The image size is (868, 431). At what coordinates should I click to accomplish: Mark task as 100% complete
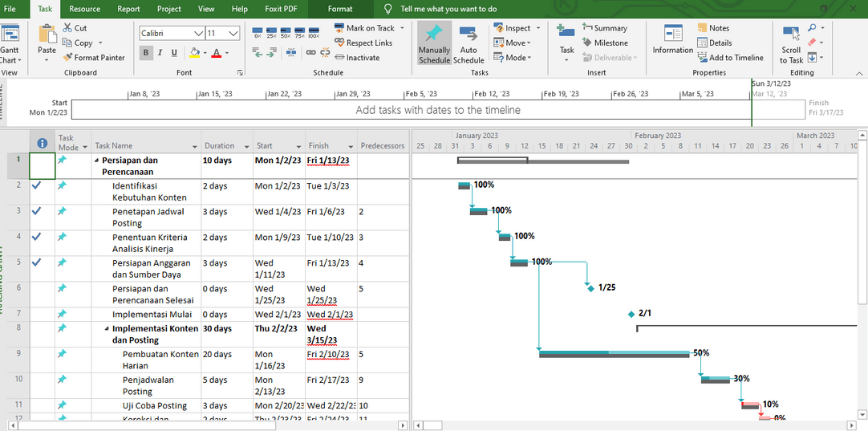tap(314, 31)
